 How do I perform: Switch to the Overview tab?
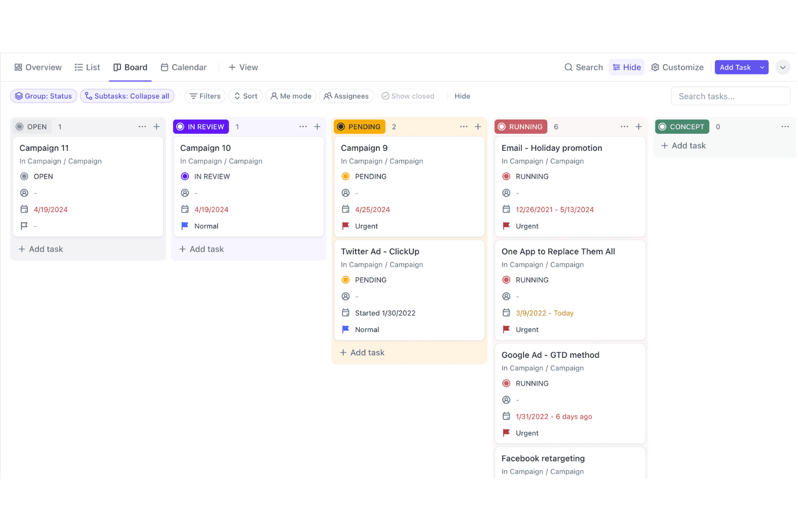pyautogui.click(x=38, y=67)
